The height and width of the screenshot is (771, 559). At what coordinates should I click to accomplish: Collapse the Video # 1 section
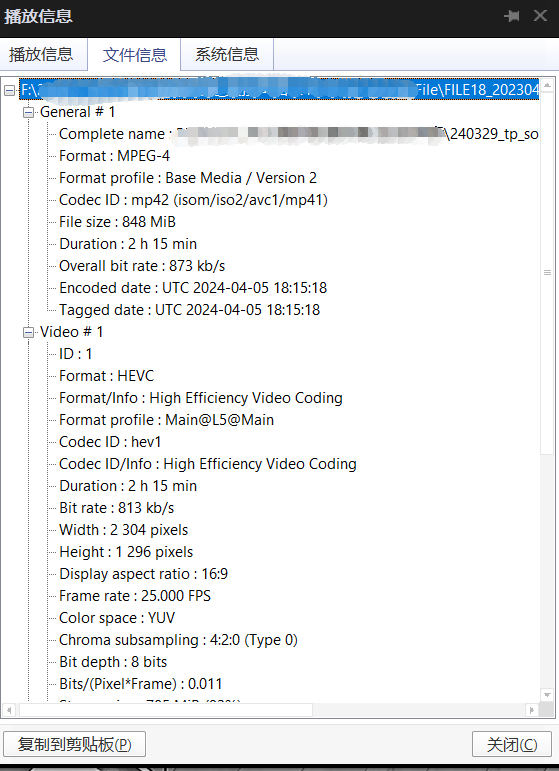pos(29,332)
